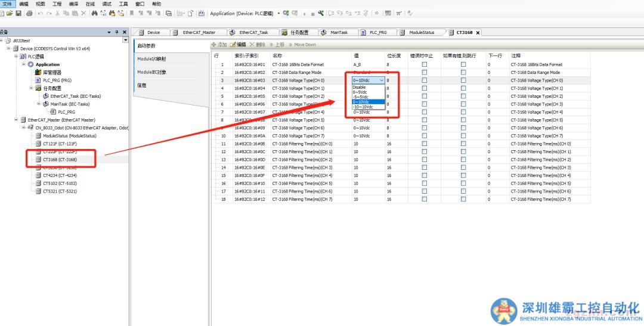Screen dimensions: 644x326
Task: Click the Login to device icon
Action: [x=286, y=13]
